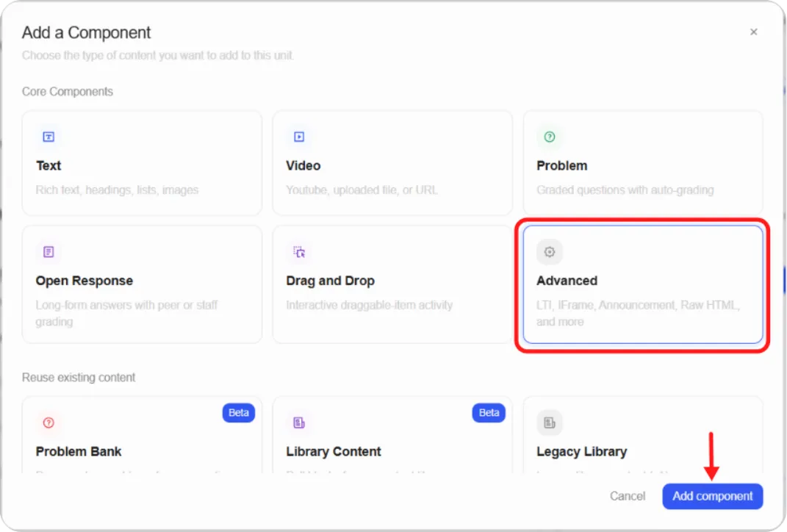The width and height of the screenshot is (787, 532).
Task: Select the Video card title
Action: click(x=303, y=165)
